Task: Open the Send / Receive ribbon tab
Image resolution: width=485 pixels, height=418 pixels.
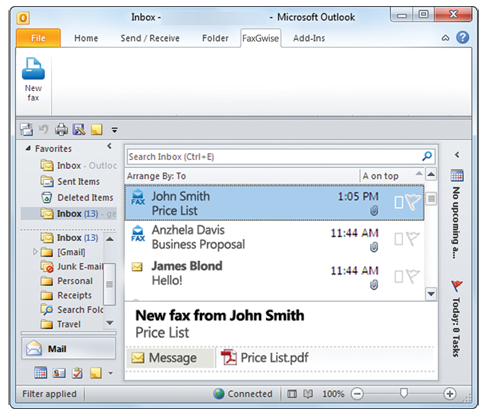Action: pos(150,38)
